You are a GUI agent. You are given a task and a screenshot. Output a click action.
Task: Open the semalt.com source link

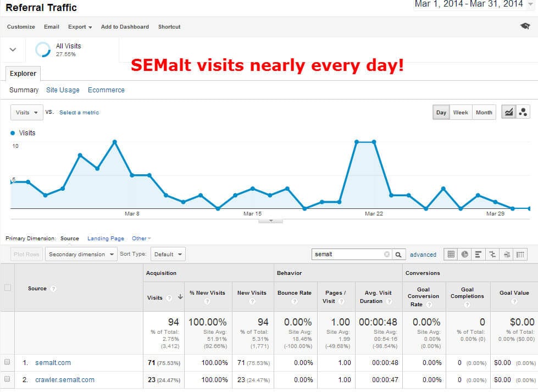click(x=53, y=362)
